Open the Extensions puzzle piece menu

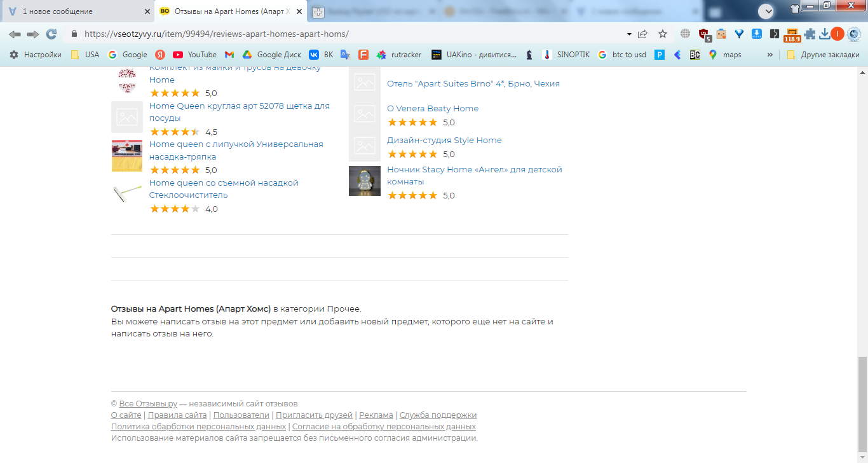(x=810, y=34)
